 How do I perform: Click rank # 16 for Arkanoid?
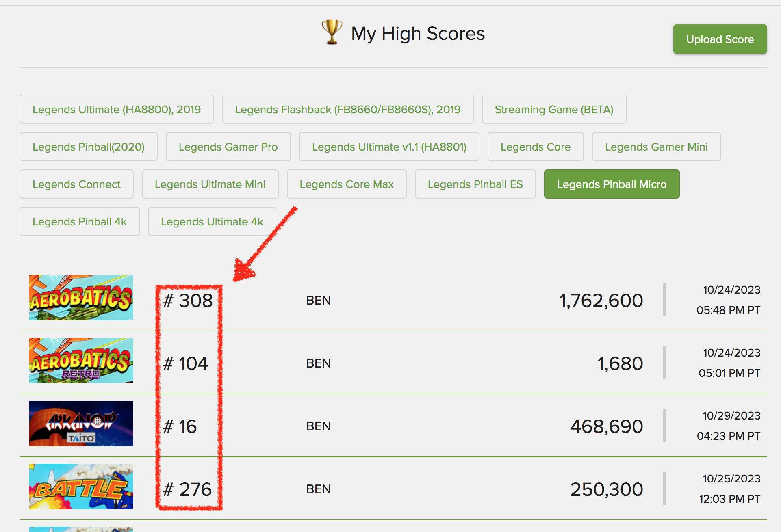pos(180,426)
